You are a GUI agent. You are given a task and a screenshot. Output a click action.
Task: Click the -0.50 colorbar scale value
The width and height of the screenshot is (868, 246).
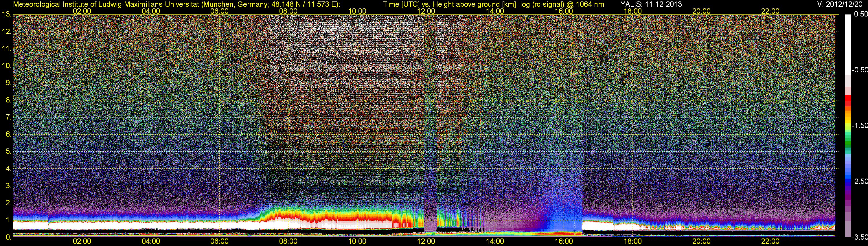(x=860, y=70)
